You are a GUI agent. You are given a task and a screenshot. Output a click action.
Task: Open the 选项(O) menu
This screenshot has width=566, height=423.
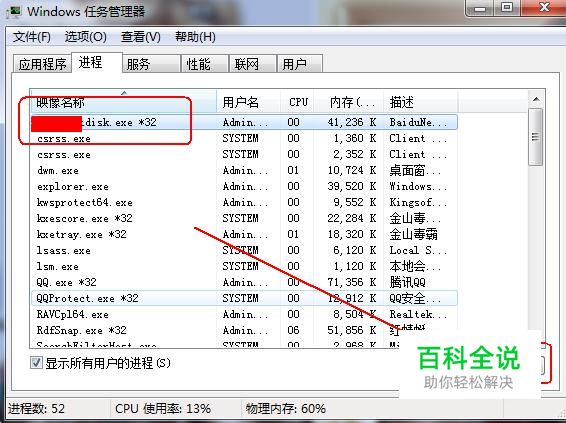(86, 37)
